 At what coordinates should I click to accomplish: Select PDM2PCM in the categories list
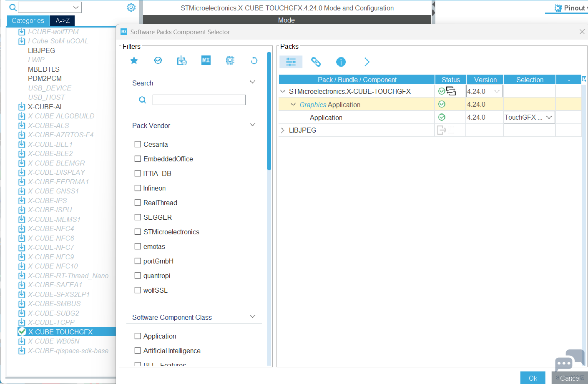(x=45, y=78)
